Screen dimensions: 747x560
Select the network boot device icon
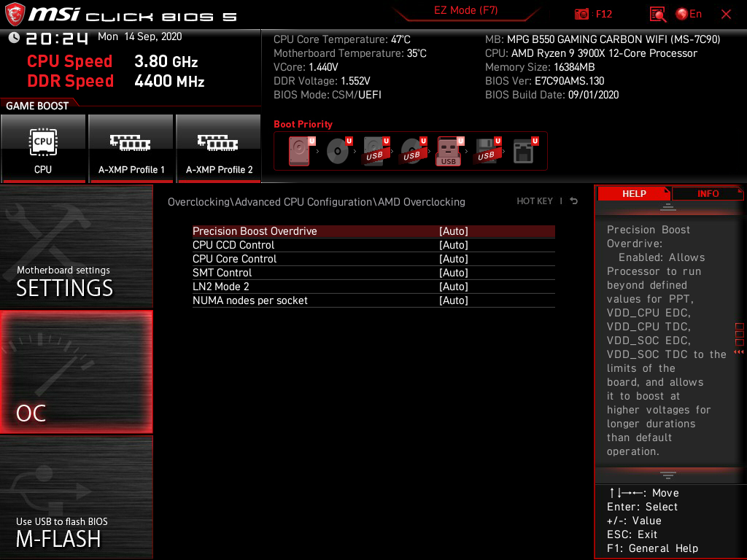(525, 151)
